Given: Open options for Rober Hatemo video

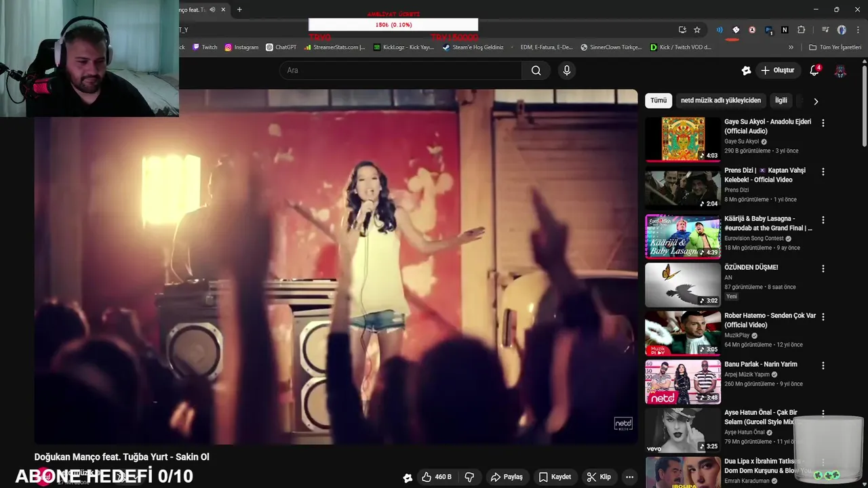Looking at the screenshot, I should 823,317.
